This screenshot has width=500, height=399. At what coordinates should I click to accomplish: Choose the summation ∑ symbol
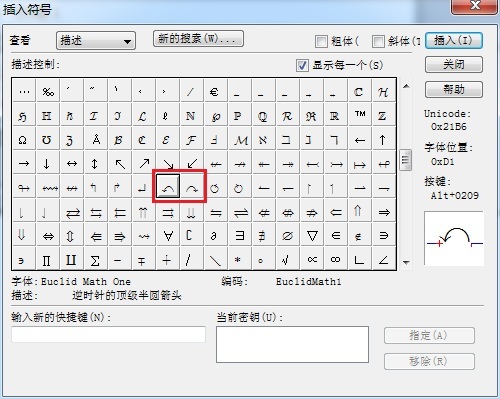pos(95,260)
